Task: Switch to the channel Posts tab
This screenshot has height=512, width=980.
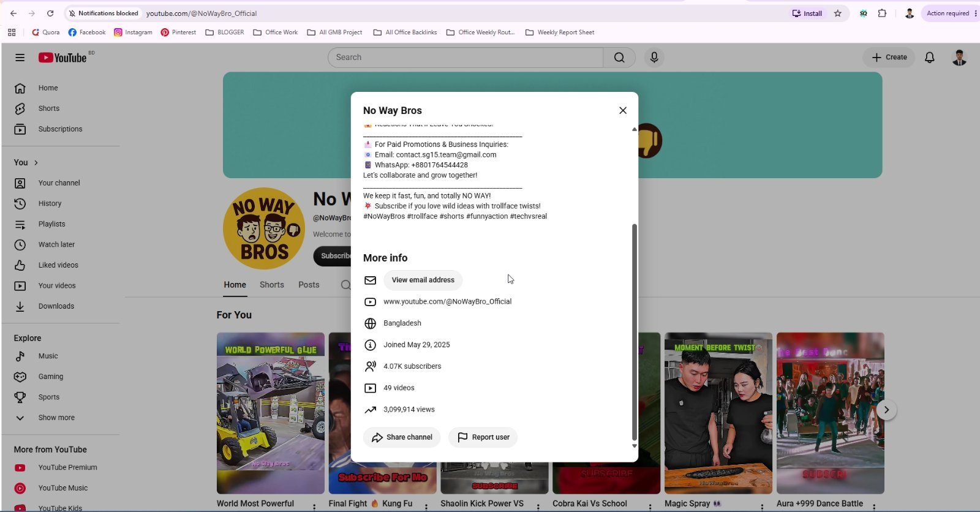Action: pyautogui.click(x=309, y=285)
